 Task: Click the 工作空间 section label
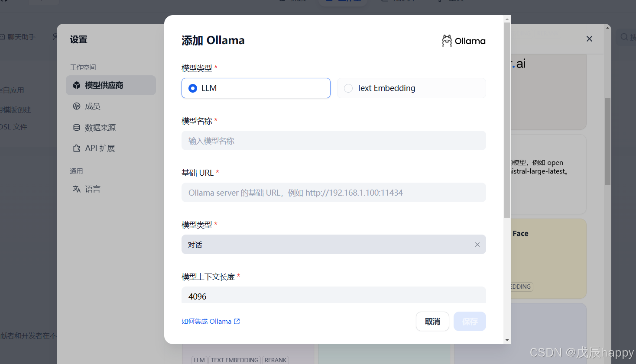click(83, 67)
